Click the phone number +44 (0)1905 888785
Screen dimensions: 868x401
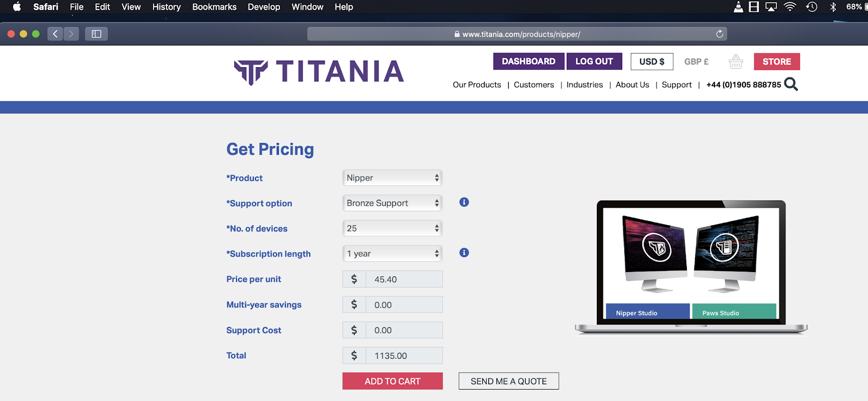pos(743,85)
